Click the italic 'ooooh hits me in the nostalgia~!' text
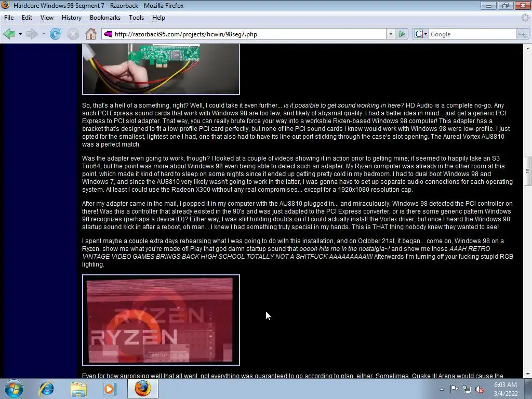This screenshot has height=399, width=532. coord(344,249)
